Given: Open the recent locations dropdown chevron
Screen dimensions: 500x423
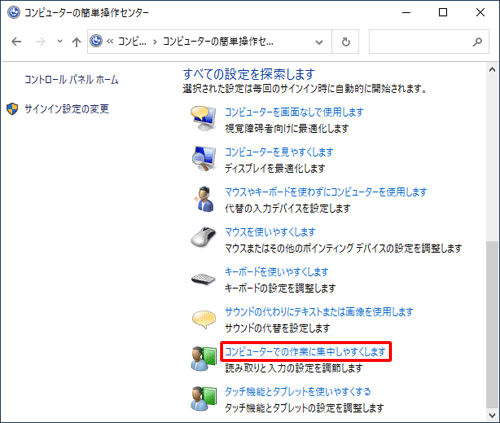Looking at the screenshot, I should 60,42.
